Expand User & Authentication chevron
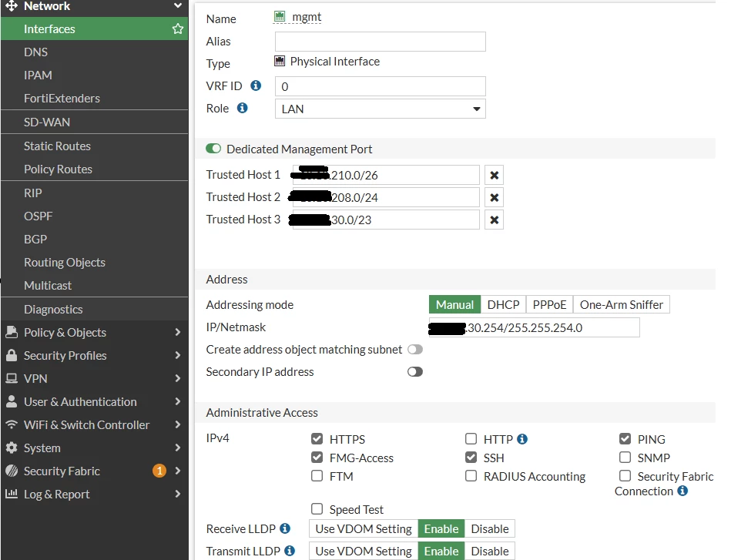This screenshot has width=731, height=560. pyautogui.click(x=178, y=401)
